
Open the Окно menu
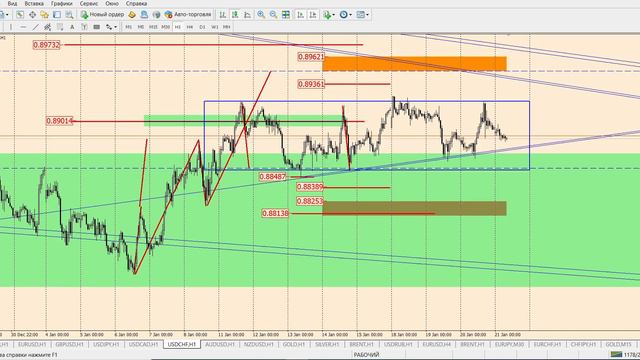(x=112, y=3)
